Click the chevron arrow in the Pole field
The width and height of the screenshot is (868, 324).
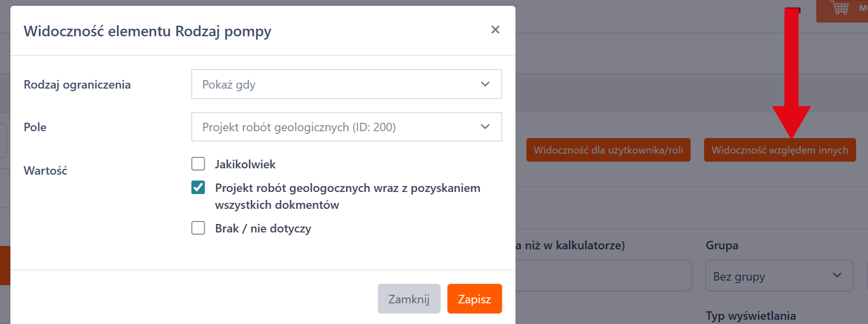point(485,127)
